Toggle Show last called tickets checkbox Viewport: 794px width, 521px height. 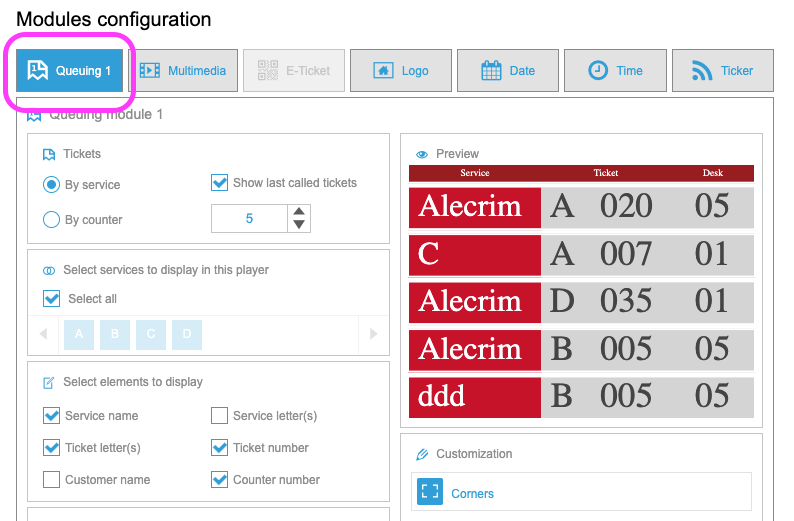[220, 183]
